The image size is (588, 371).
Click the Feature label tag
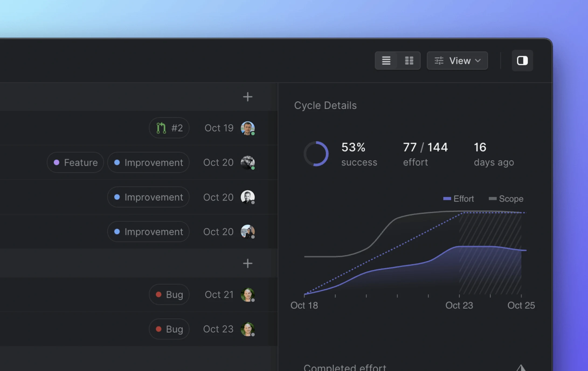click(75, 162)
